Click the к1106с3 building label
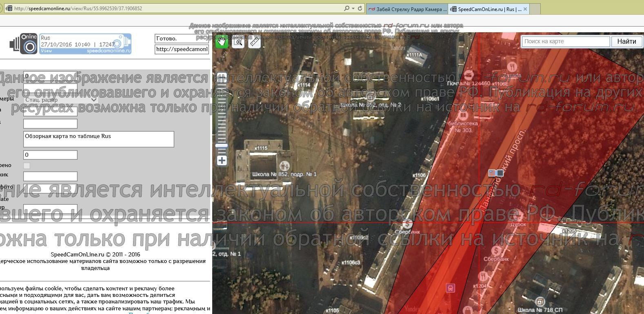This screenshot has height=314, width=644. tap(351, 262)
